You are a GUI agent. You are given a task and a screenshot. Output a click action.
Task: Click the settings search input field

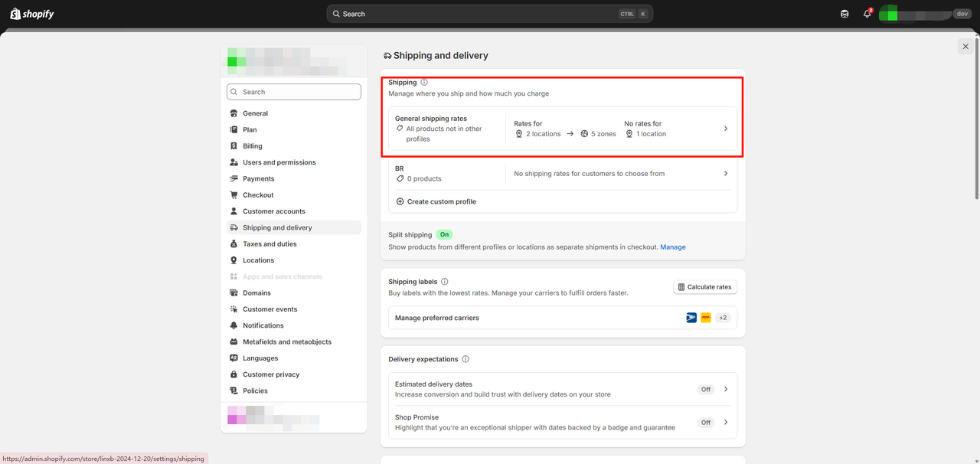pos(294,92)
